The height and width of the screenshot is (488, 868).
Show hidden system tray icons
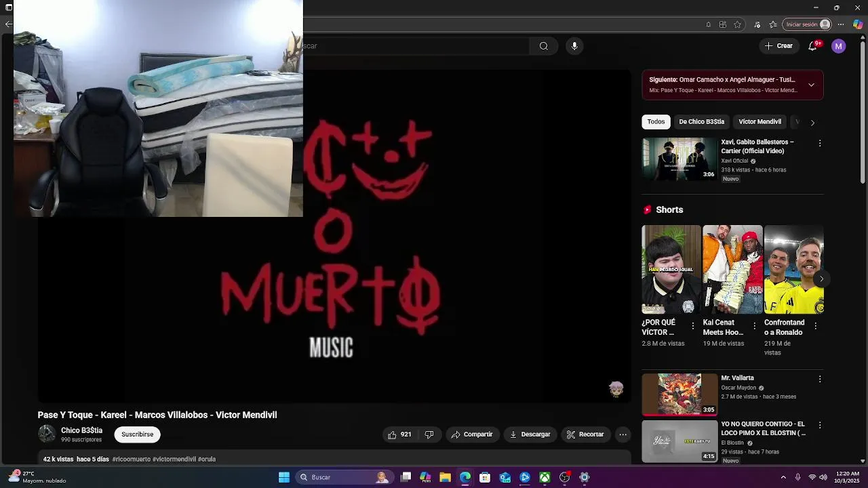(783, 477)
